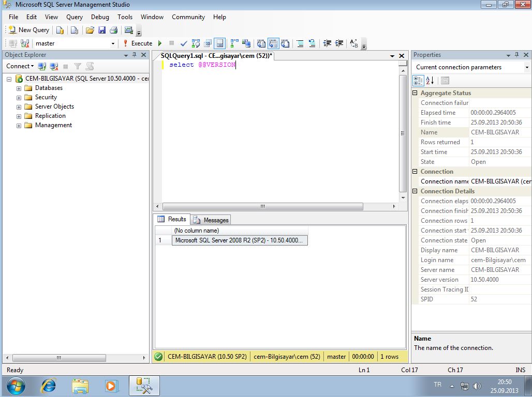The image size is (532, 397).
Task: Click the result cell Microsoft SQL Server 2008 R2
Action: point(240,240)
